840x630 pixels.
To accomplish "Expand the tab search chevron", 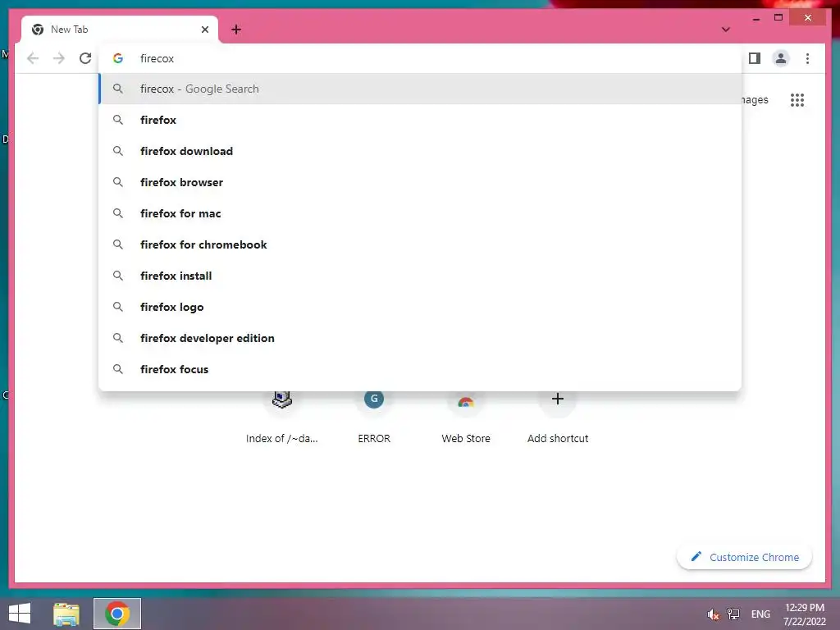I will click(725, 30).
